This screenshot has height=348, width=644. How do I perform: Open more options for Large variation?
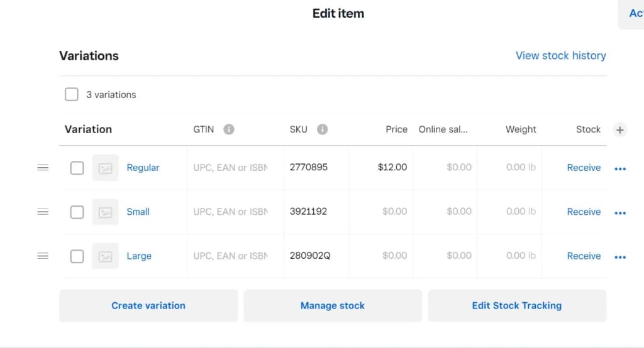click(620, 258)
